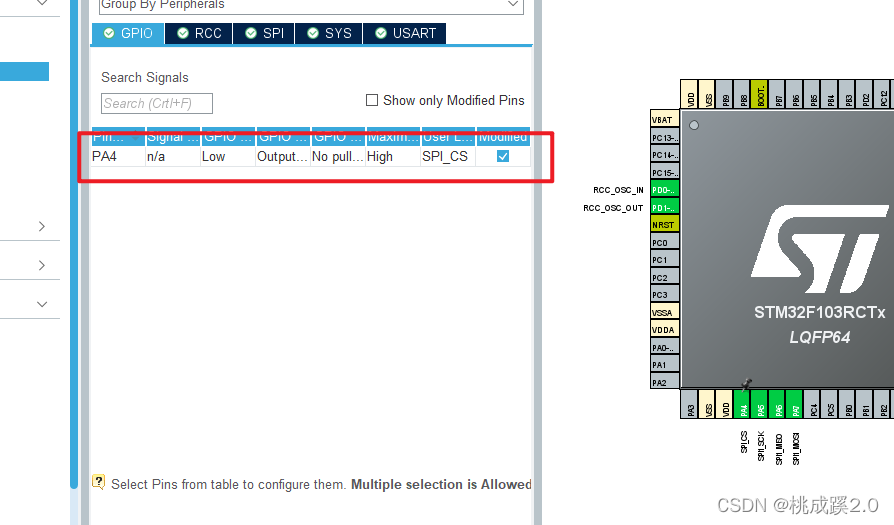The image size is (894, 525).
Task: Enable Show only Modified Pins checkbox
Action: 372,100
